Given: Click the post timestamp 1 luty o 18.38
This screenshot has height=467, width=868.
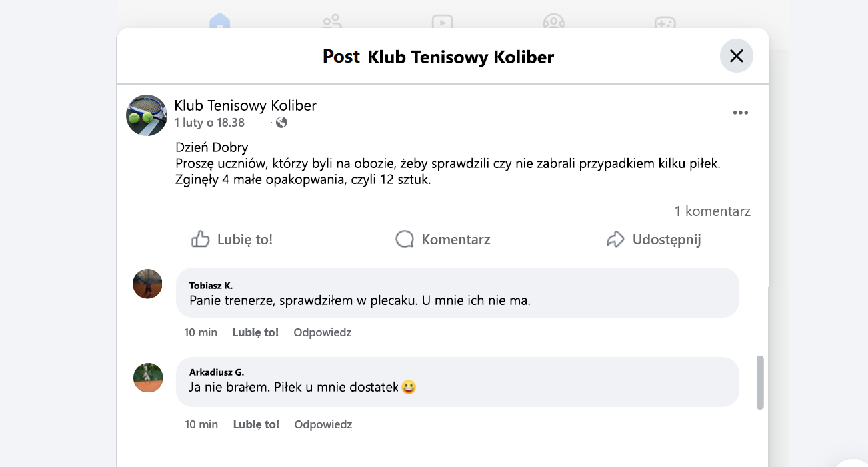Looking at the screenshot, I should click(x=209, y=123).
